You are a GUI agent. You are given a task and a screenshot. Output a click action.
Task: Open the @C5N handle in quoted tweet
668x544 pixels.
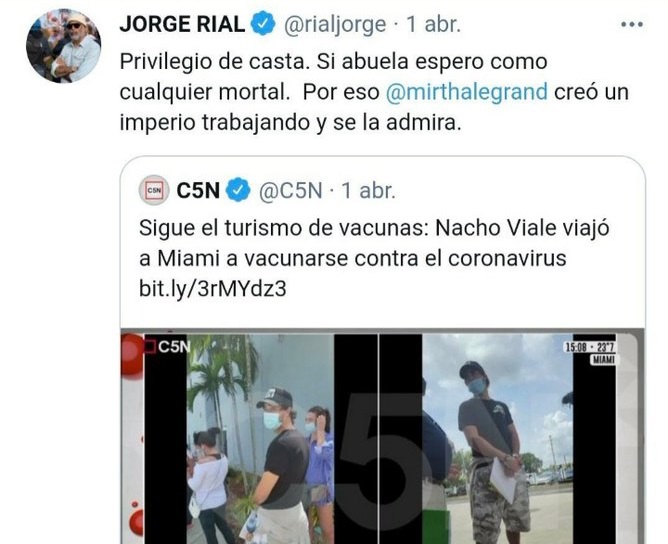pos(291,190)
